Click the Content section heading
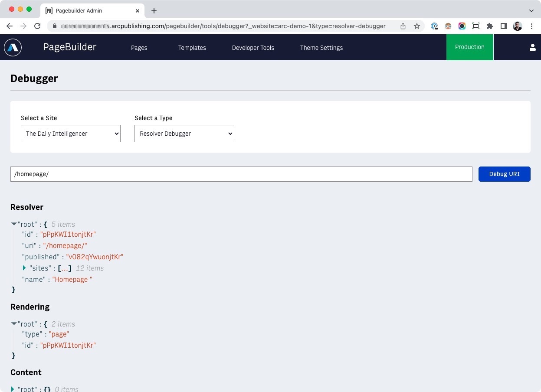 (26, 372)
